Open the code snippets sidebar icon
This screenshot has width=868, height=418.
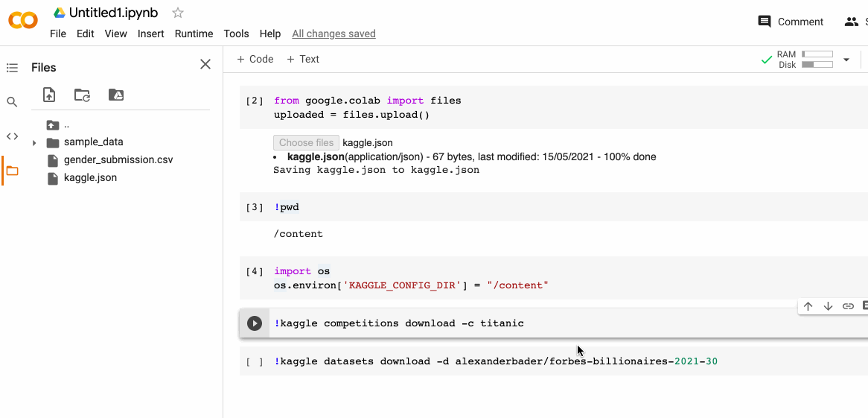point(12,136)
